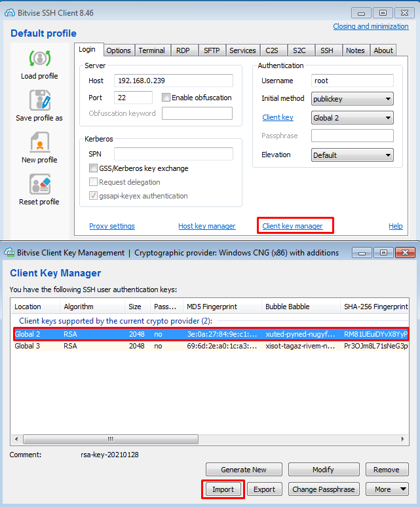Click the Reset profile icon
Viewport: 420px width, 507px height.
(x=40, y=184)
